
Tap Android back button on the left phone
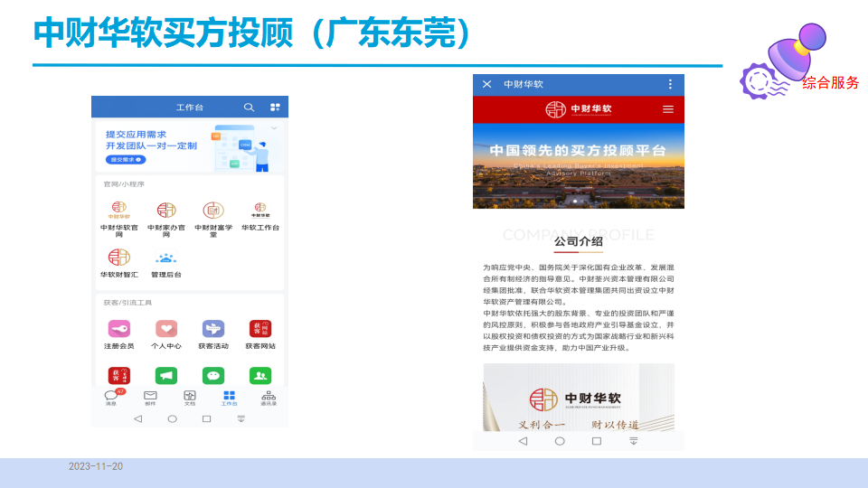coord(137,418)
